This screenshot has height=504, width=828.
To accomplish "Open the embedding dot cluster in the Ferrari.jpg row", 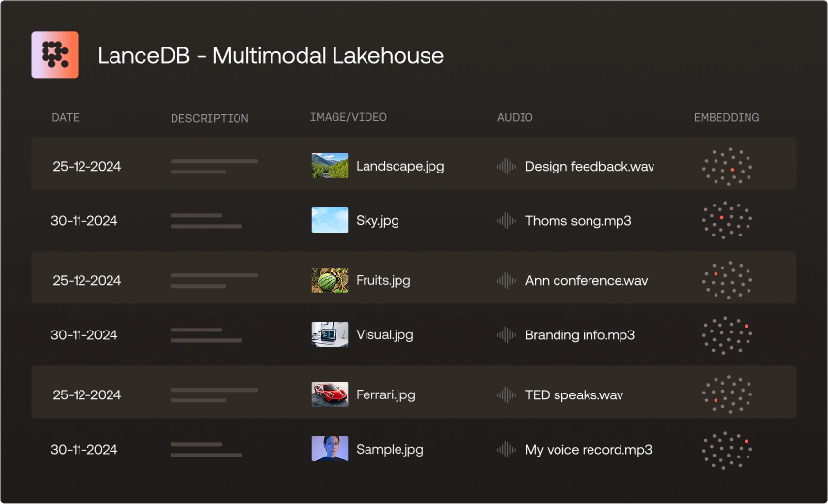I will click(x=727, y=394).
